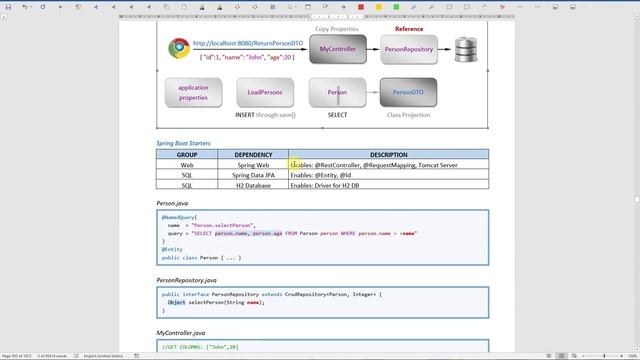Viewport: 640px width, 360px height.
Task: Click the 'public class Person' code line
Action: [201, 258]
